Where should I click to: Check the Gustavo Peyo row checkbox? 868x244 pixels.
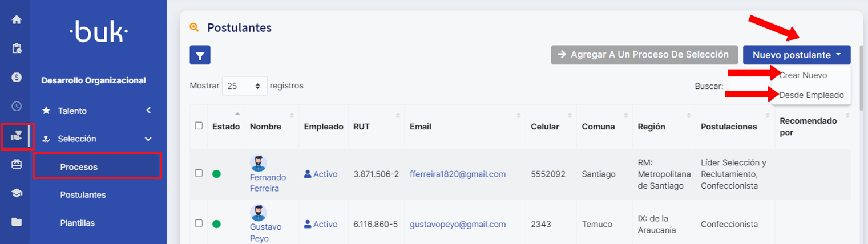point(199,223)
